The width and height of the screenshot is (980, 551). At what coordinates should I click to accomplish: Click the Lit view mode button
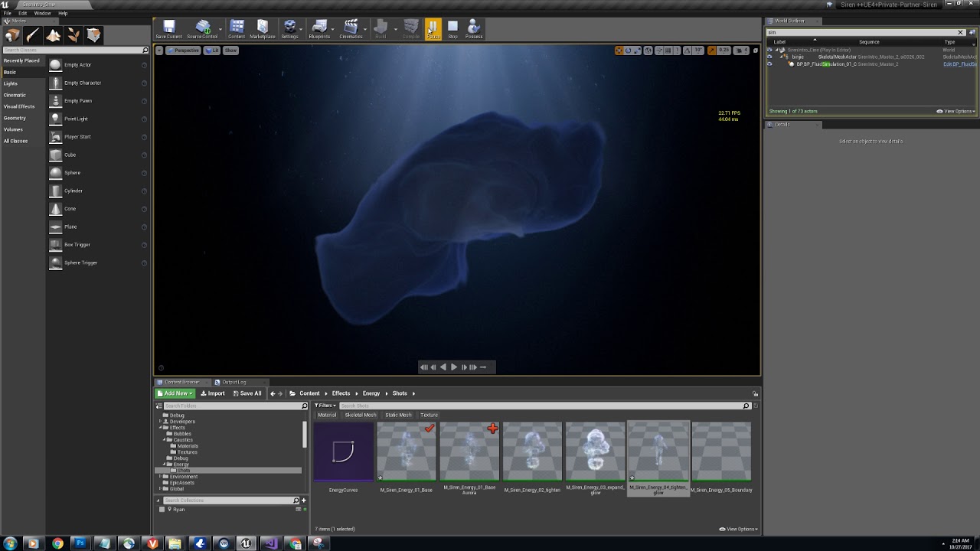click(211, 51)
